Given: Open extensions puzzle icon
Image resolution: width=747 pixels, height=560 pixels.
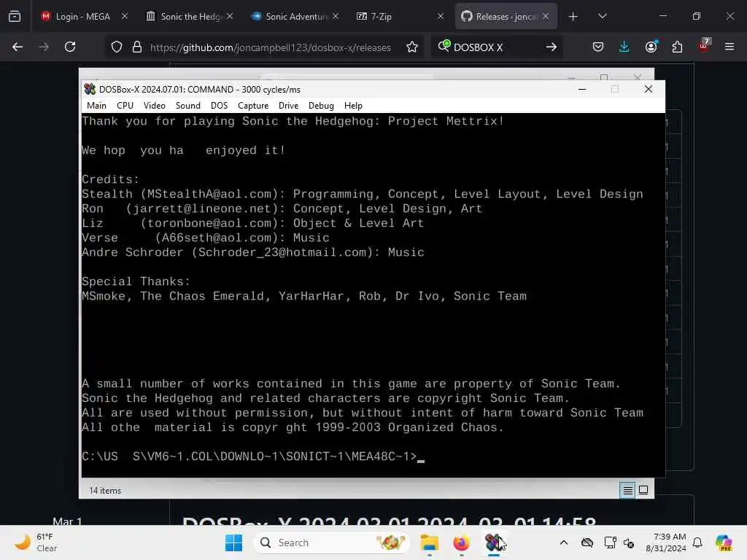Looking at the screenshot, I should point(677,47).
